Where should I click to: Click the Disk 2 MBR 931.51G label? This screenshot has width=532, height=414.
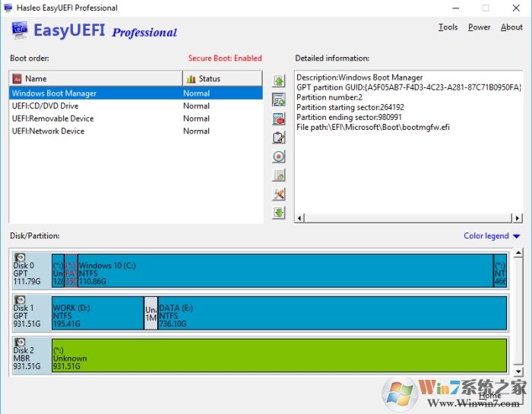tap(27, 358)
